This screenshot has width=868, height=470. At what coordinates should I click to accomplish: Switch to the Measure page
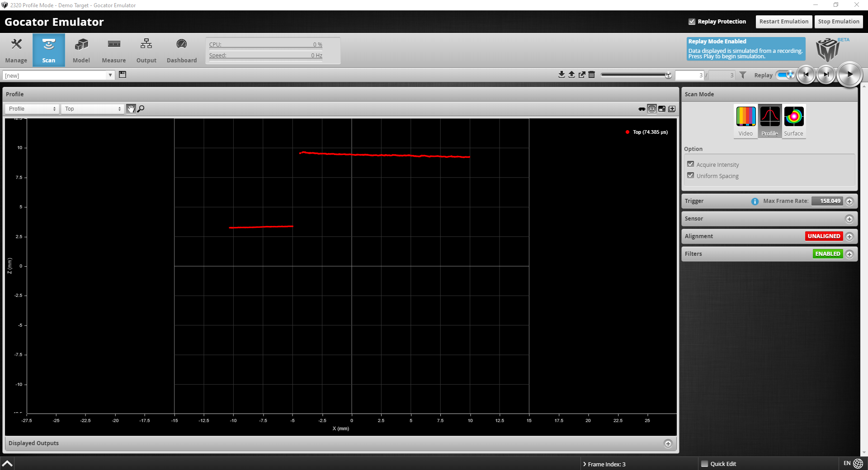pos(113,50)
